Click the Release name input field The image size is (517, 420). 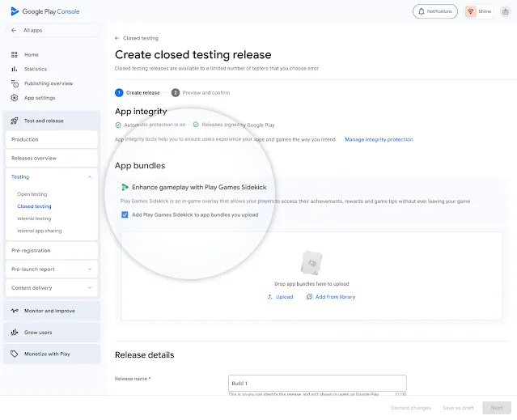[317, 383]
